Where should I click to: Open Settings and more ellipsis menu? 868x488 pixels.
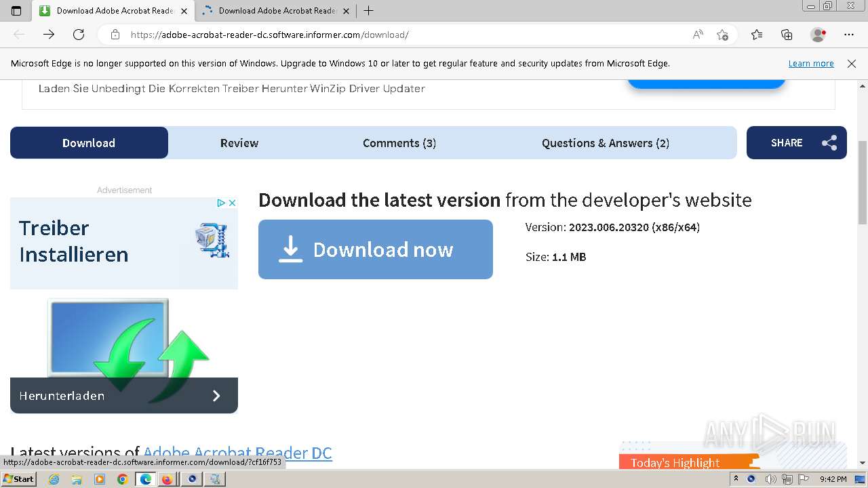[849, 35]
